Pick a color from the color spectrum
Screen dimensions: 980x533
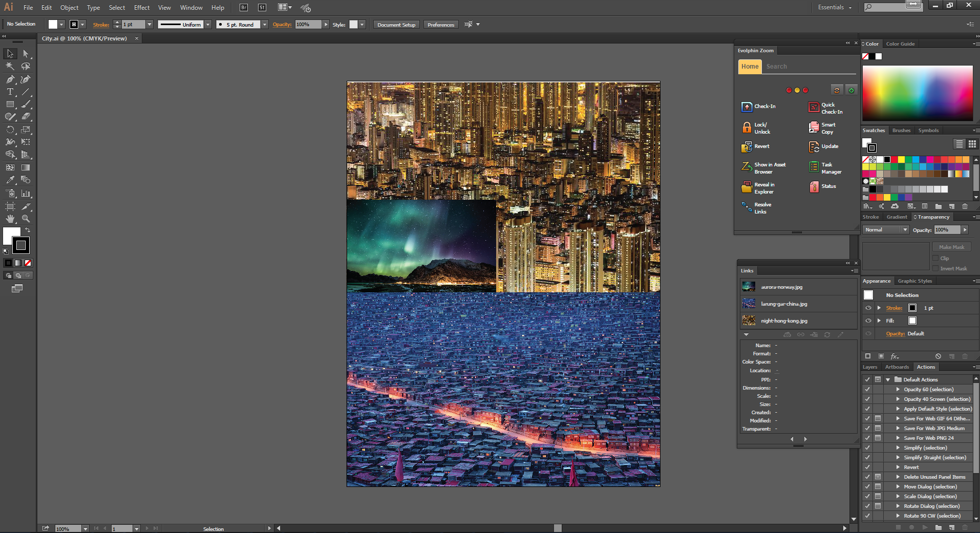pyautogui.click(x=918, y=93)
